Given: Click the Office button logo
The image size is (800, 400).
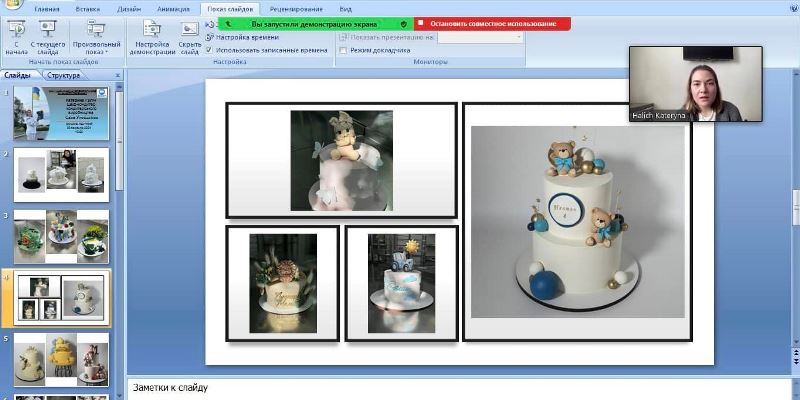Looking at the screenshot, I should pyautogui.click(x=11, y=4).
